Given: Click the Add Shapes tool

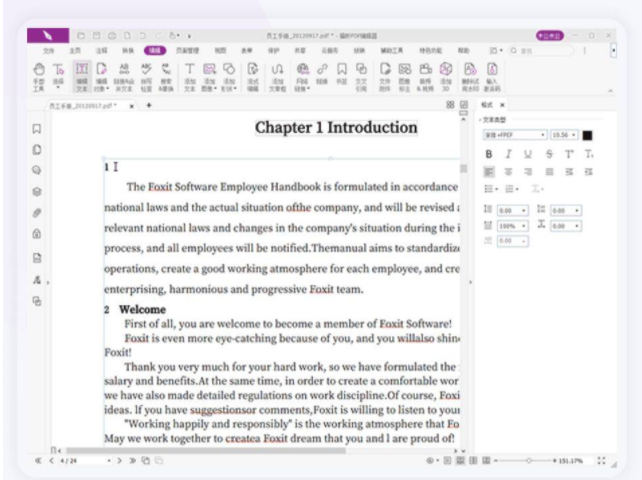Looking at the screenshot, I should coord(229,77).
